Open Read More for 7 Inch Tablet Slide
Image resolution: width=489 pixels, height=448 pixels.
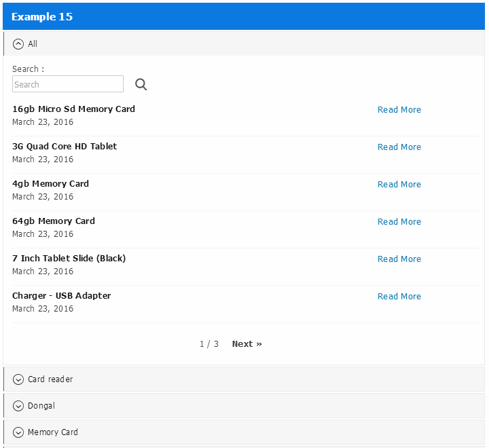pyautogui.click(x=399, y=259)
